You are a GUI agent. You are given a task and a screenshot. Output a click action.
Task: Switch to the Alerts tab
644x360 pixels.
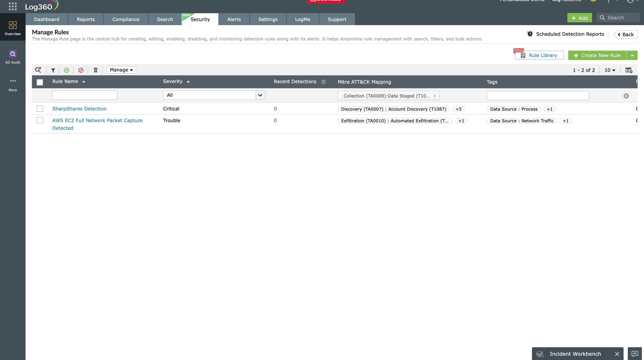coord(234,19)
